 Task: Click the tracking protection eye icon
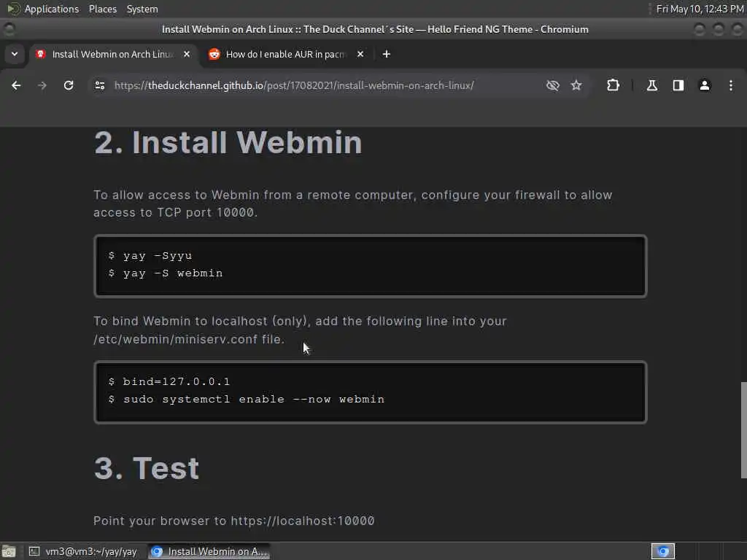point(553,85)
